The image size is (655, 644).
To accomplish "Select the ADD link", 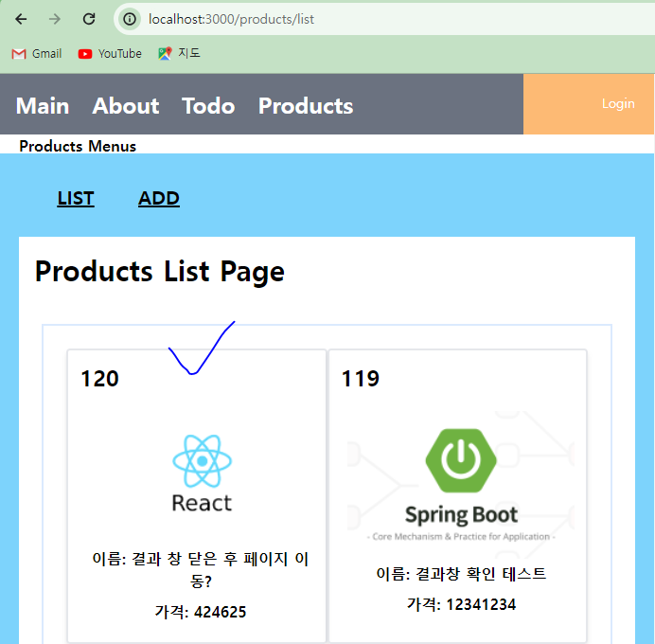I will [x=159, y=198].
